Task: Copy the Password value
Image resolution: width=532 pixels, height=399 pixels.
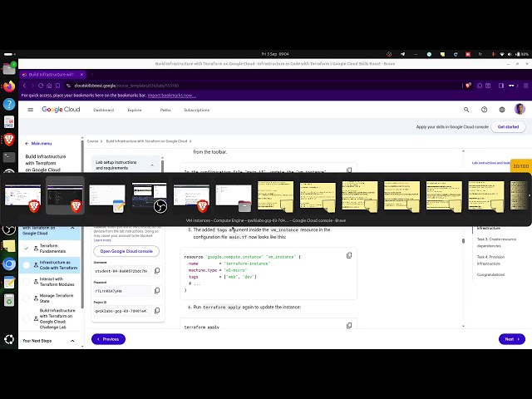Action: (x=157, y=291)
